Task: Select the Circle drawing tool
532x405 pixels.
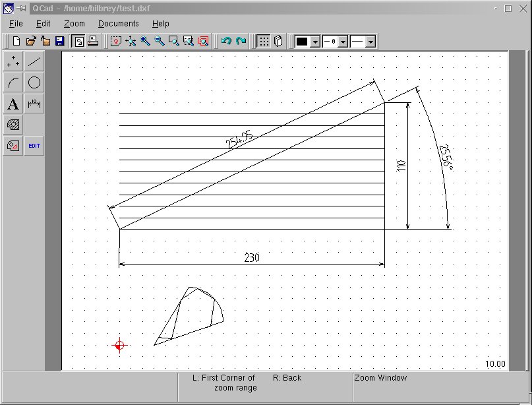Action: click(34, 83)
